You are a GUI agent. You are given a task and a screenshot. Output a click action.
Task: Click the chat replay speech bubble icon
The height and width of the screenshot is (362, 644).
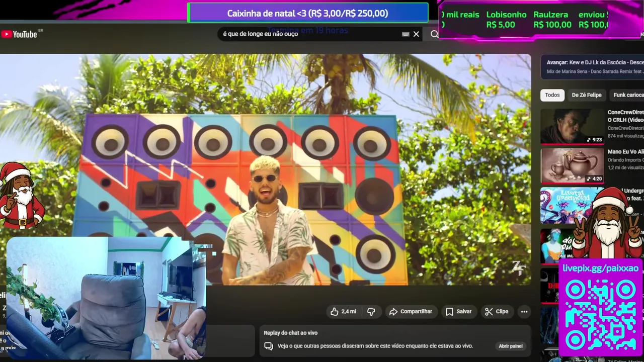[x=269, y=346]
